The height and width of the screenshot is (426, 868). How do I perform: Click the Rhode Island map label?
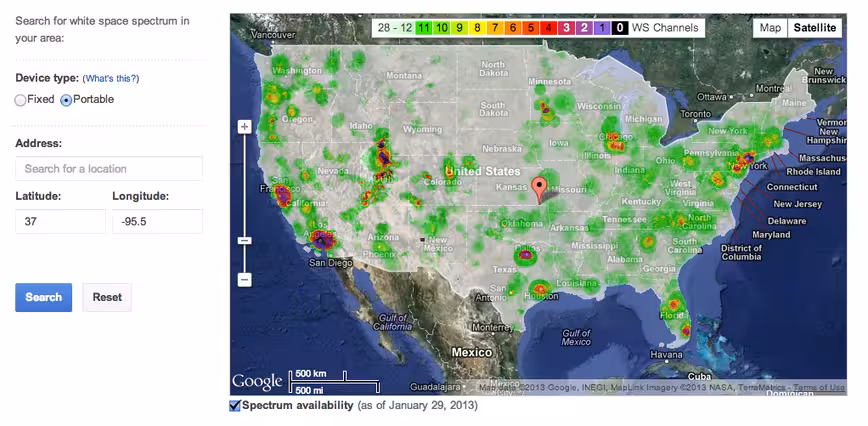[813, 172]
